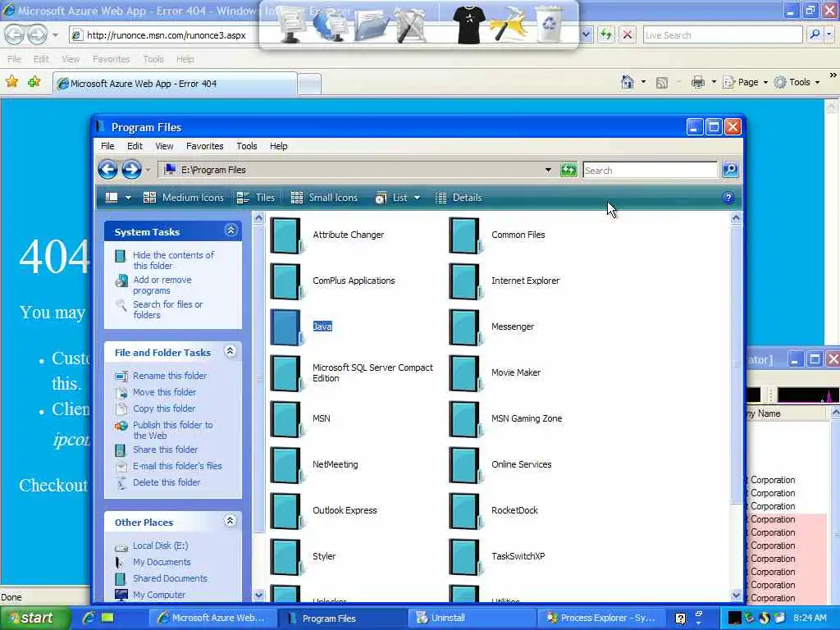Collapse the File and Folder Tasks panel
This screenshot has width=840, height=630.
[230, 351]
